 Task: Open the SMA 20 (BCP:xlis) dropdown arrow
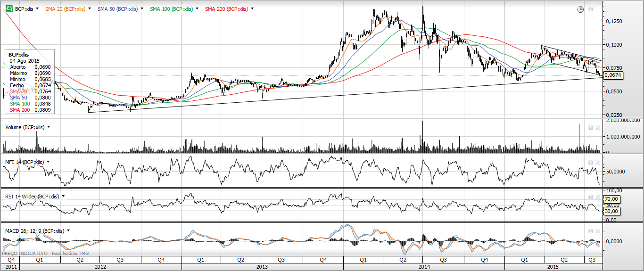pyautogui.click(x=89, y=9)
